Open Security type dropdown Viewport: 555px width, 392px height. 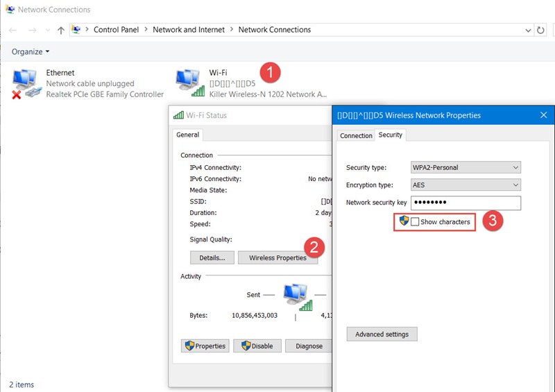[x=466, y=167]
